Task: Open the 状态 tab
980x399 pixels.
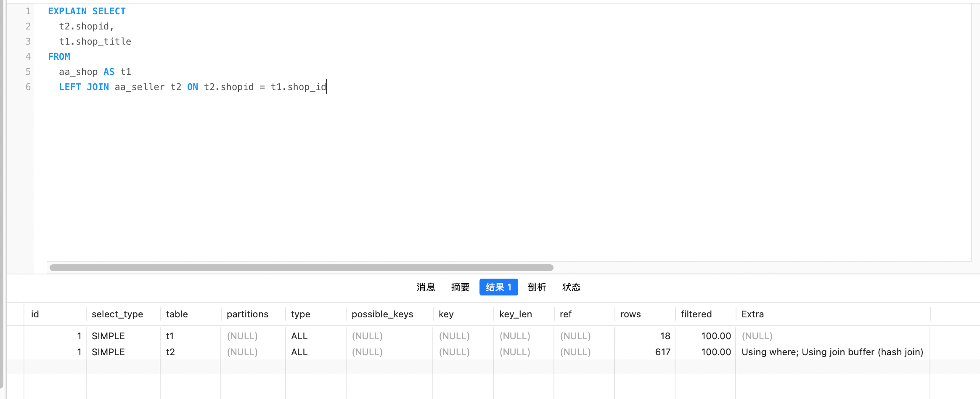Action: 571,287
